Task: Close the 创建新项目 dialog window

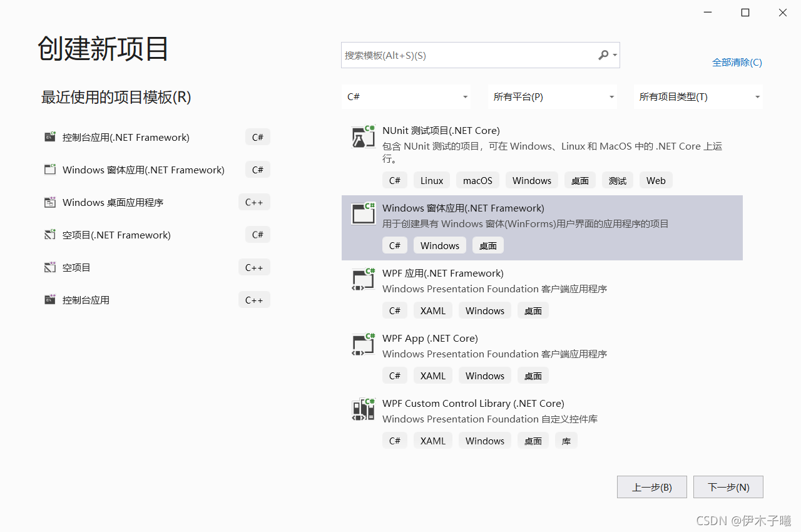Action: pyautogui.click(x=783, y=13)
